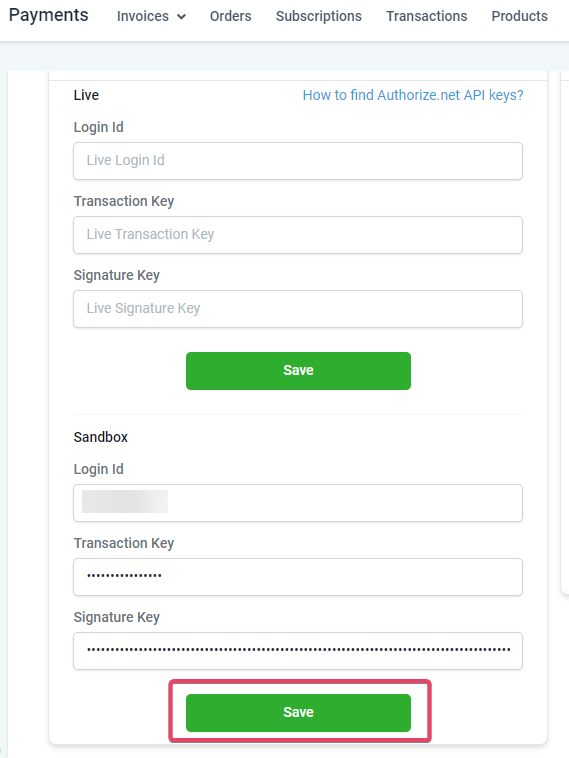Click the Transaction Key label under Sandbox
This screenshot has width=569, height=758.
click(124, 543)
